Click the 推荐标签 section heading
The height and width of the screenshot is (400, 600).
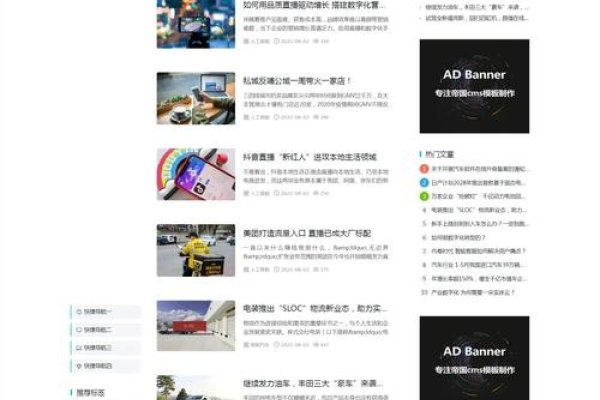pyautogui.click(x=90, y=393)
